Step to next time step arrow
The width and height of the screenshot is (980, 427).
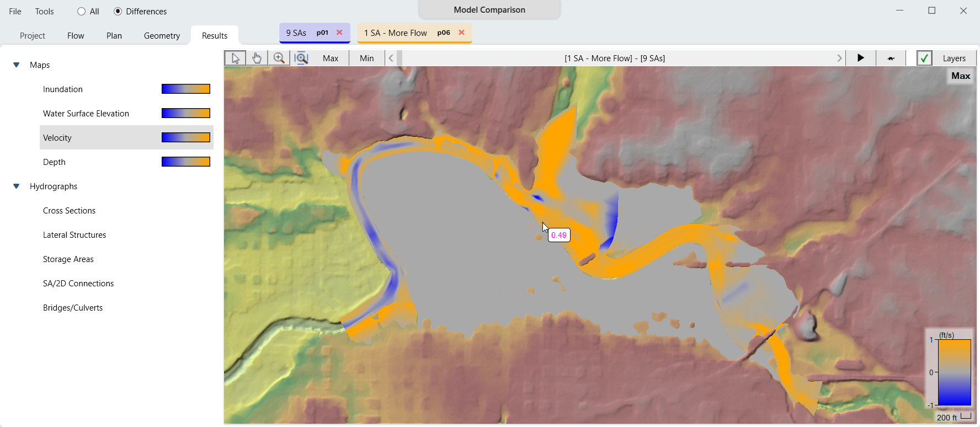[x=839, y=58]
